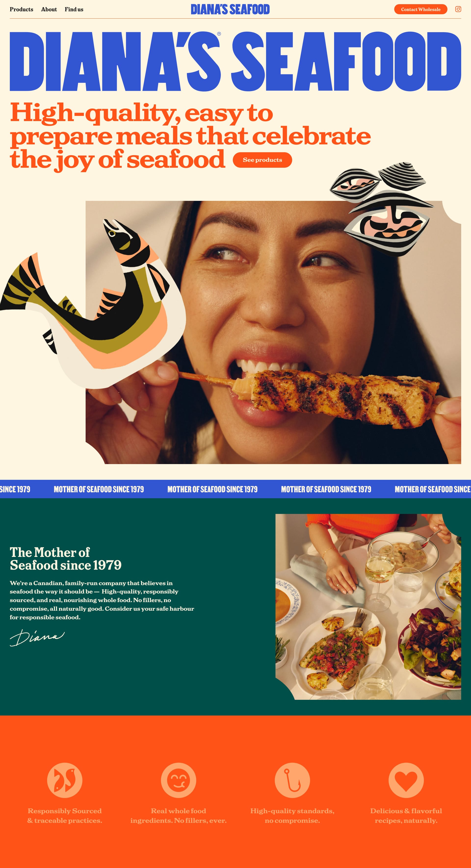The image size is (471, 868).
Task: Click the large Diana's Seafood hero title
Action: (x=235, y=61)
